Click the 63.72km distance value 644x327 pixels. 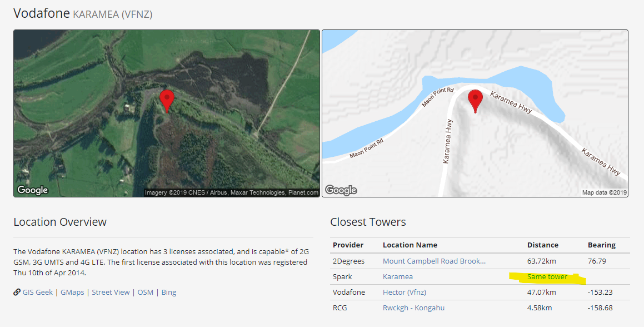click(x=542, y=261)
